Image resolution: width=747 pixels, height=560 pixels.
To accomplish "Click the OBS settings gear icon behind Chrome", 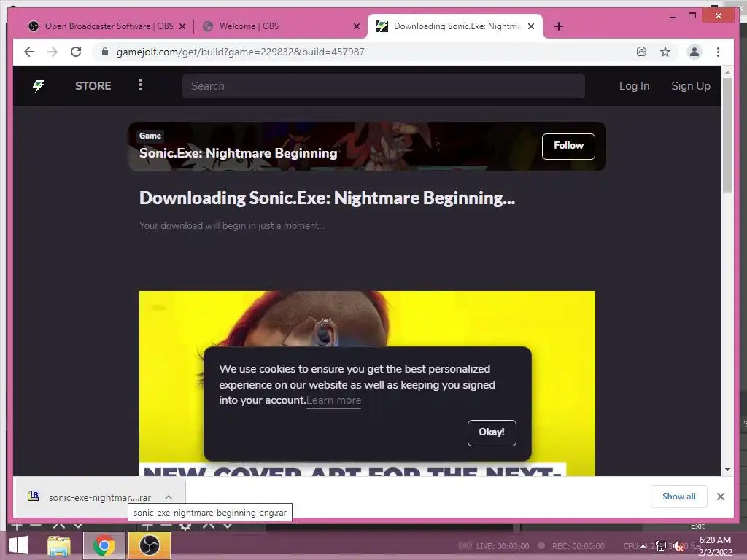I will (185, 526).
